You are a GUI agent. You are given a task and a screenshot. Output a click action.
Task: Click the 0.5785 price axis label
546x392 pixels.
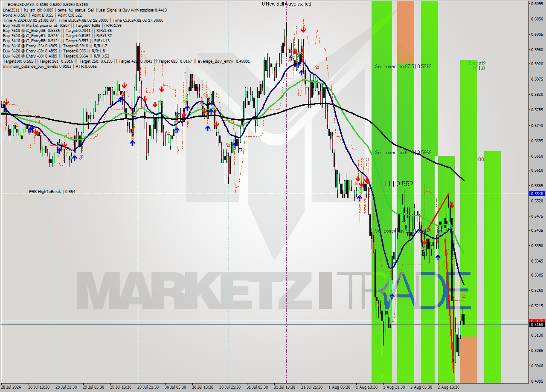[537, 110]
